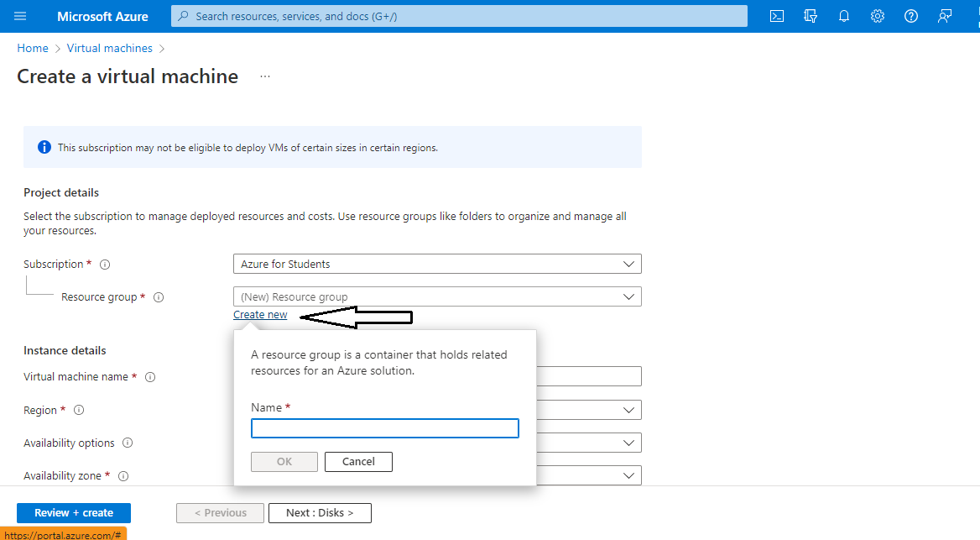Image resolution: width=980 pixels, height=540 pixels.
Task: Expand the Subscription dropdown
Action: (x=437, y=264)
